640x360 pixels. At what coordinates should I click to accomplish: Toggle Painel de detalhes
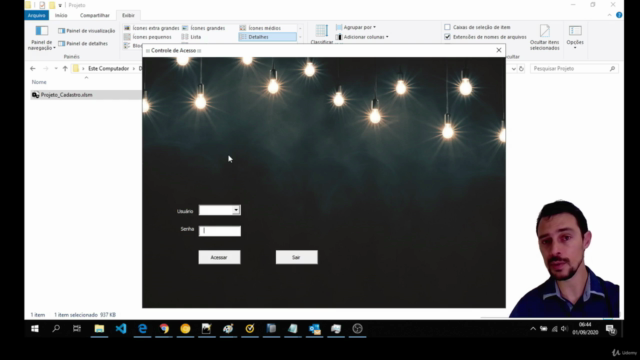(83, 43)
